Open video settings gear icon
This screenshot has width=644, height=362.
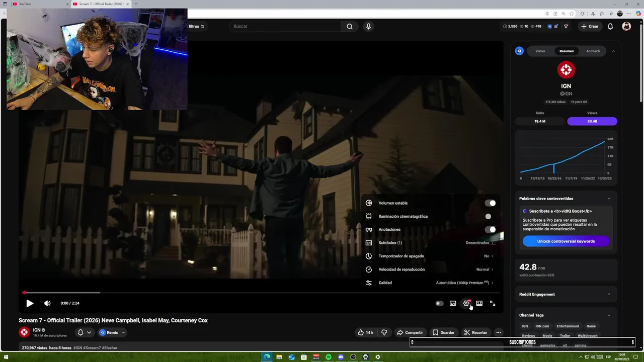[466, 303]
